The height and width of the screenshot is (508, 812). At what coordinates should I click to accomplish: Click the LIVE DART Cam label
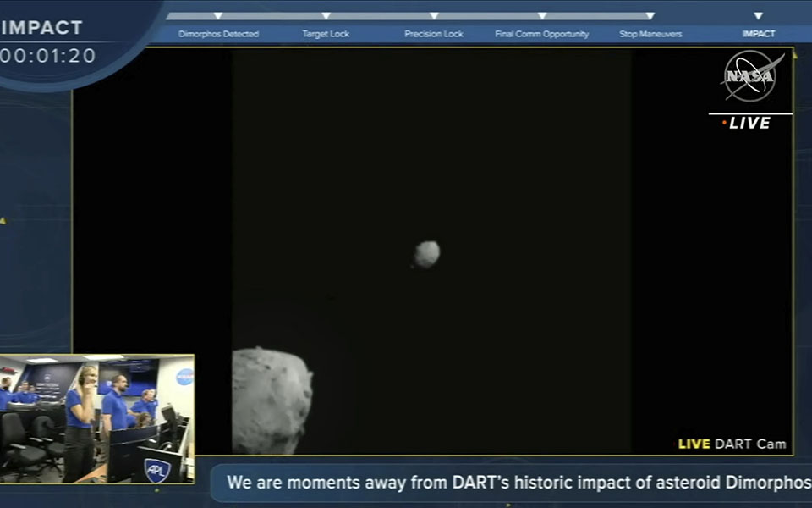[x=732, y=444]
